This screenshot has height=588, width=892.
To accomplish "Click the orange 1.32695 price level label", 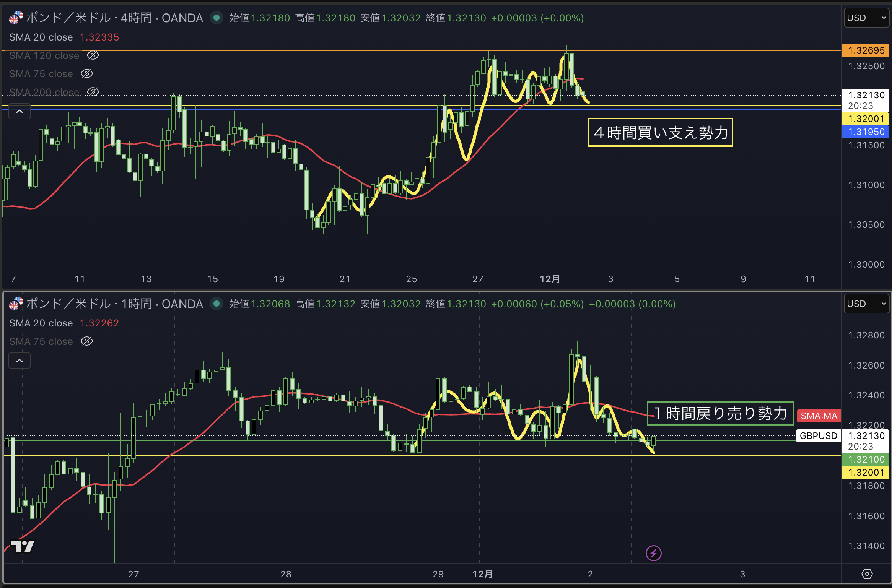I will point(866,50).
